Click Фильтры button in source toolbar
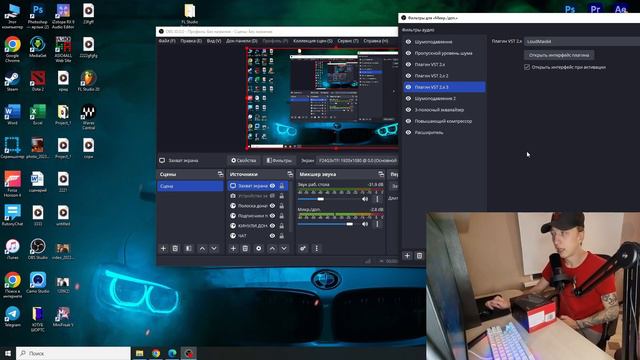Viewport: 640px width, 360px height. 279,160
